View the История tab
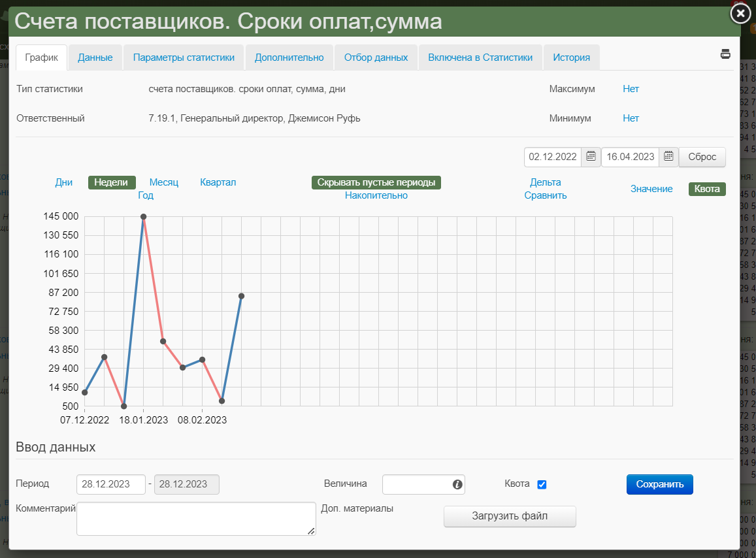The height and width of the screenshot is (558, 756). [571, 57]
